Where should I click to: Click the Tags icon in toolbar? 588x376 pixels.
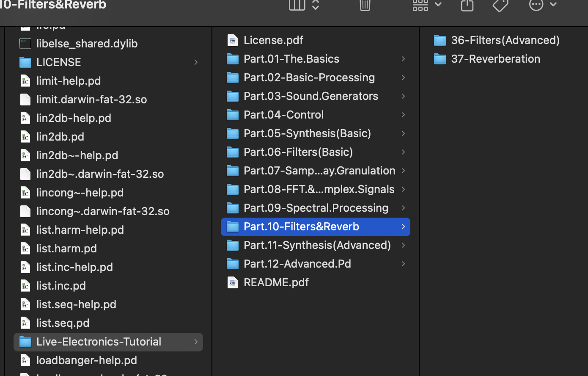(x=500, y=5)
